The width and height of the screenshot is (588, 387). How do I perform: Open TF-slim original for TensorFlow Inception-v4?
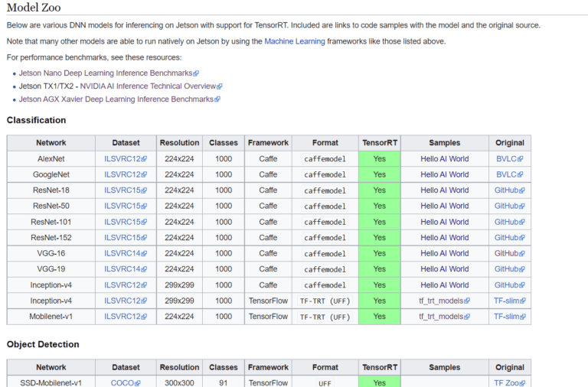506,301
